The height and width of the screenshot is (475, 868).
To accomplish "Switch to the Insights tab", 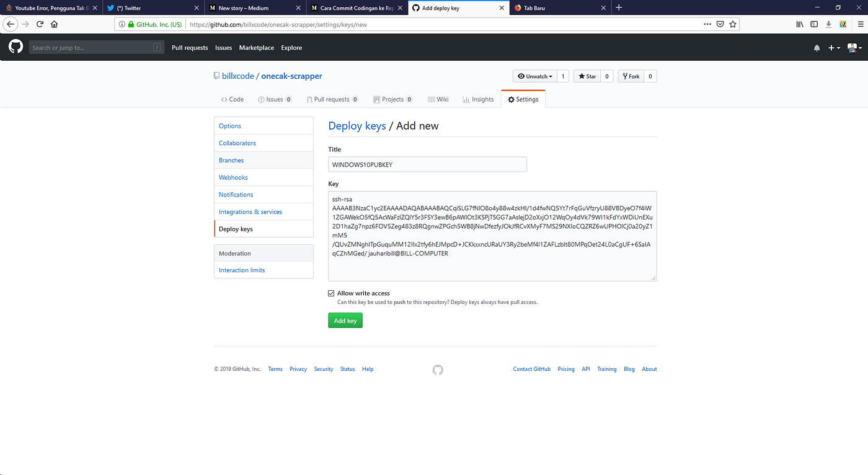I will [x=478, y=99].
